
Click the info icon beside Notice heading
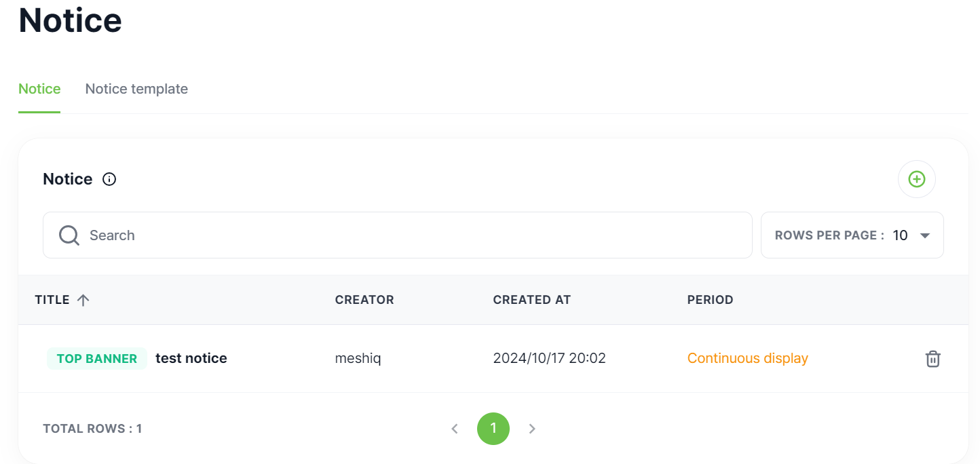(x=109, y=179)
